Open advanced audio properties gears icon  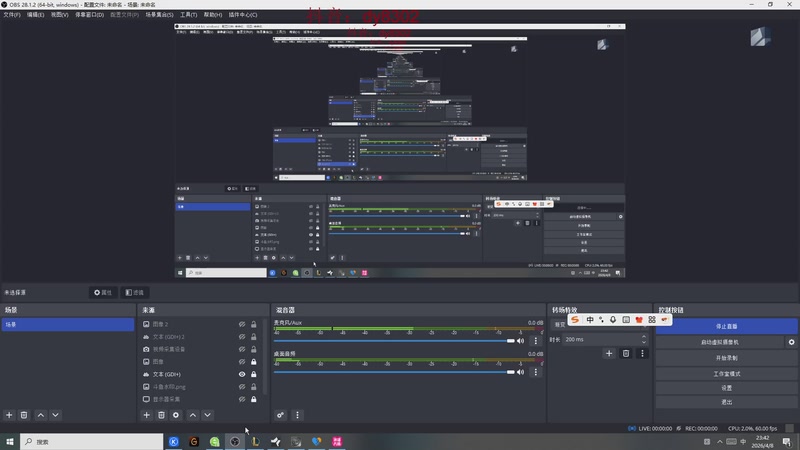coord(281,415)
